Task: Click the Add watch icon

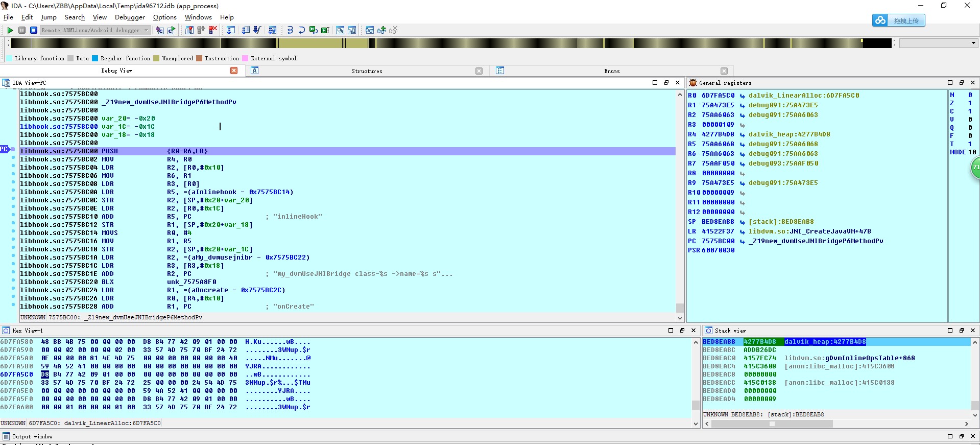Action: click(x=381, y=31)
